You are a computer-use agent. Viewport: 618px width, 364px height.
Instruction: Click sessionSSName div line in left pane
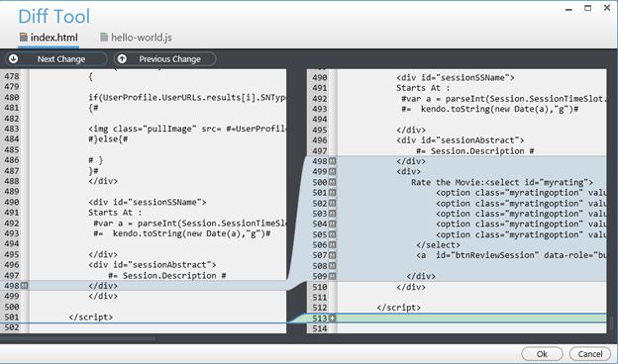click(148, 202)
